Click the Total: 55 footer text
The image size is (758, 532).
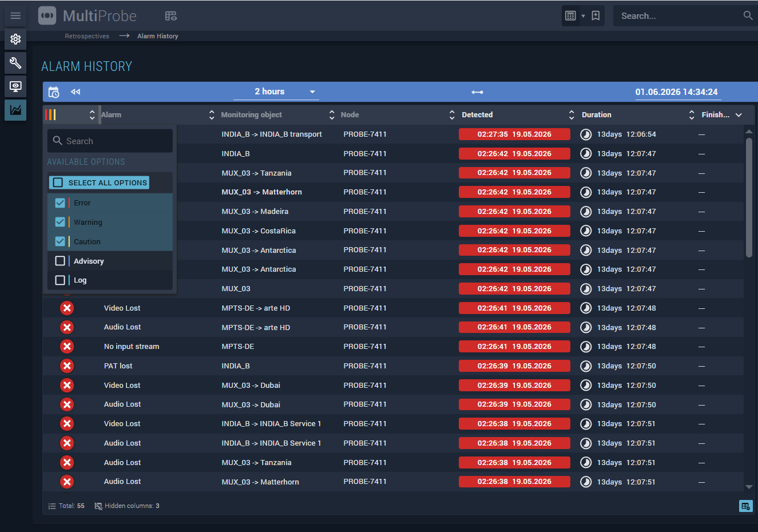72,506
